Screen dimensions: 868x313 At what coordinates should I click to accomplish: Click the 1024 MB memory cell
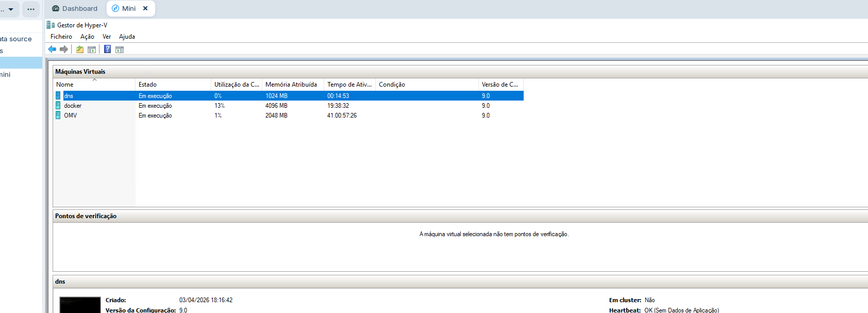coord(276,96)
